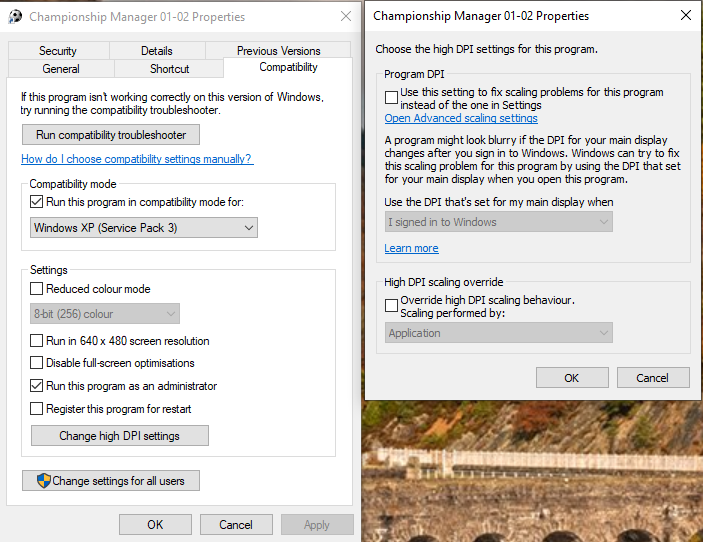Tick the Override high DPI scaling behaviour checkbox

(391, 305)
